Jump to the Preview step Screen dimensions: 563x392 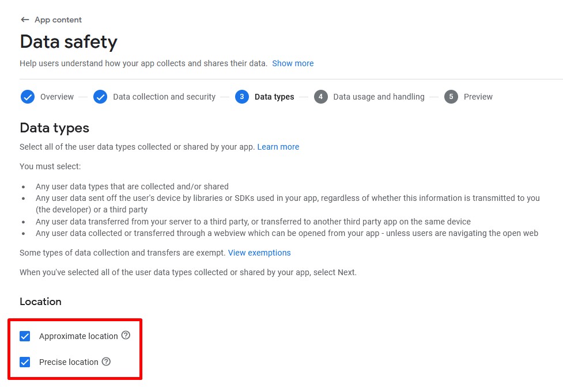point(478,97)
